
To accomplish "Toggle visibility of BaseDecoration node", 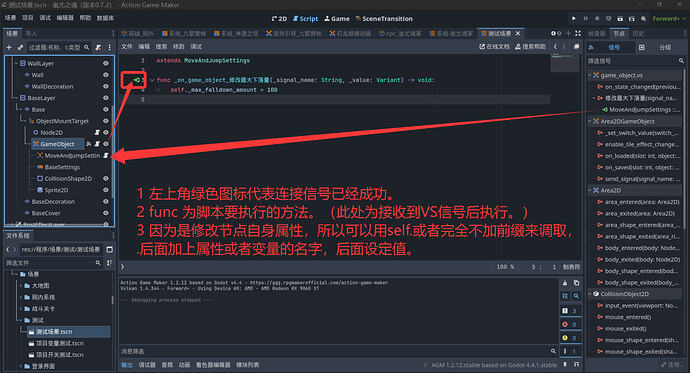I will (x=106, y=201).
